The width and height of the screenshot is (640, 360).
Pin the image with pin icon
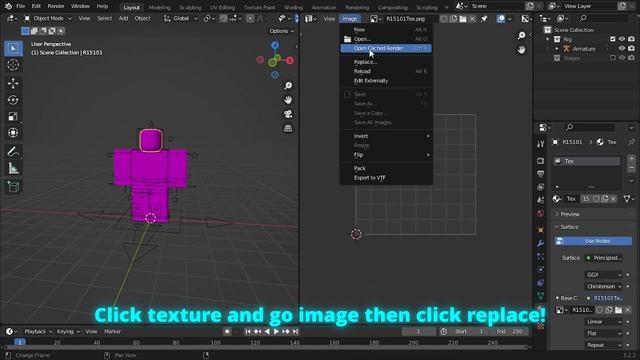click(x=484, y=19)
